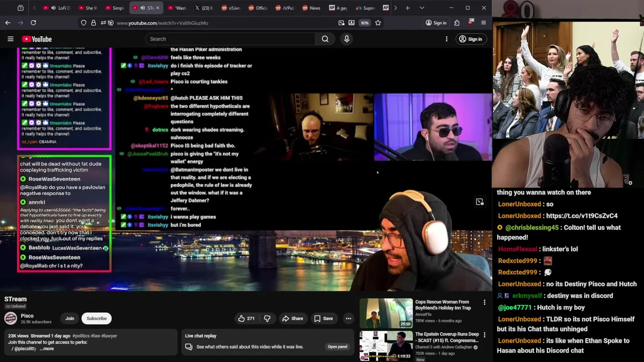Switch to the r/Live Reddit tab
644x362 pixels.
(x=231, y=8)
